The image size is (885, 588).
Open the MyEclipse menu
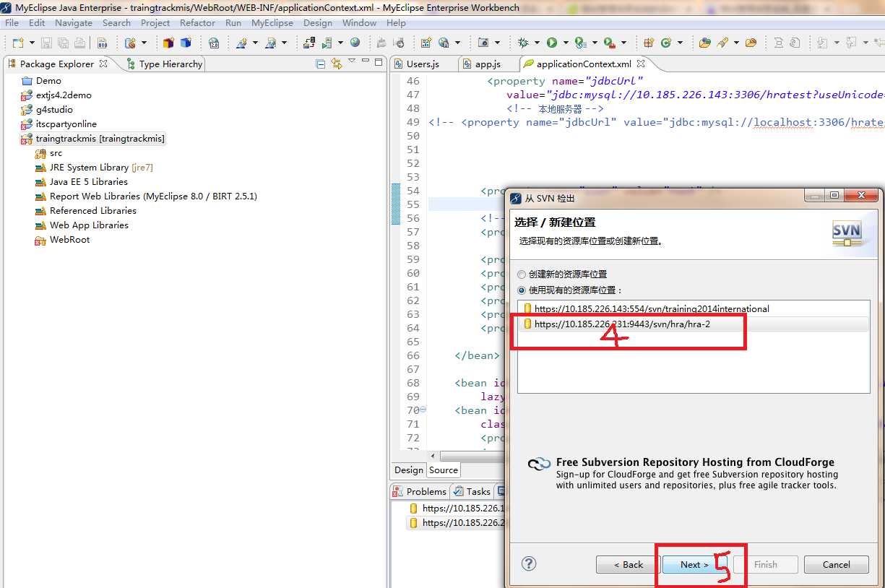point(272,22)
